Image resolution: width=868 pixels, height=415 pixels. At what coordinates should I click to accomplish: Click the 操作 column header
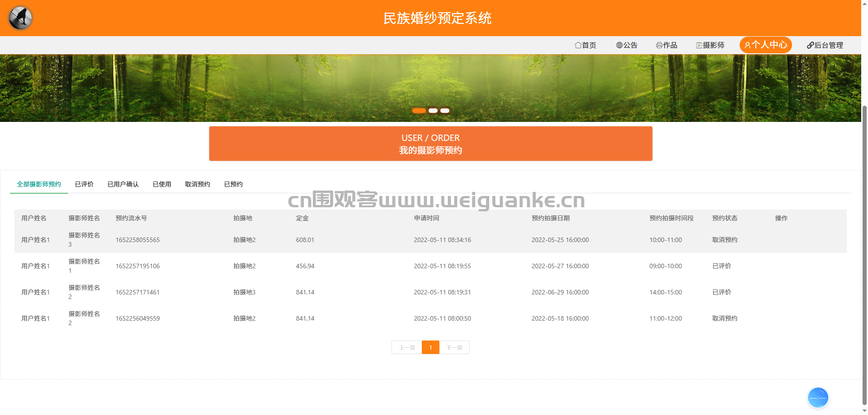click(x=781, y=218)
